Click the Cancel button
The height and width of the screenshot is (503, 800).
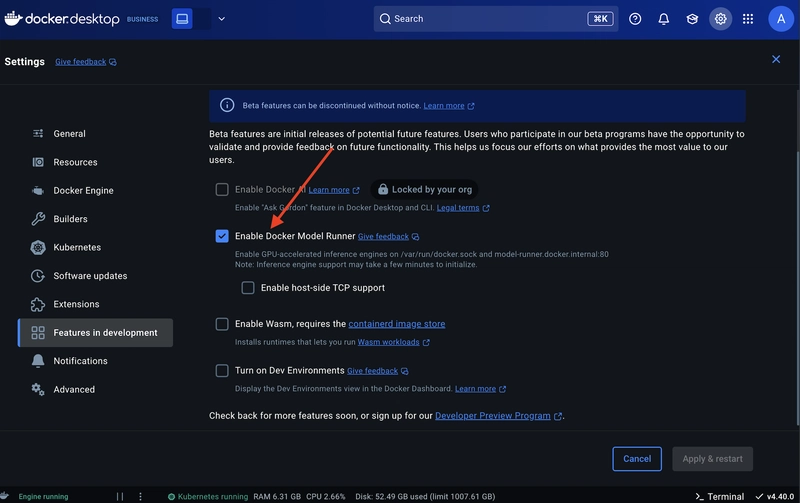(637, 459)
